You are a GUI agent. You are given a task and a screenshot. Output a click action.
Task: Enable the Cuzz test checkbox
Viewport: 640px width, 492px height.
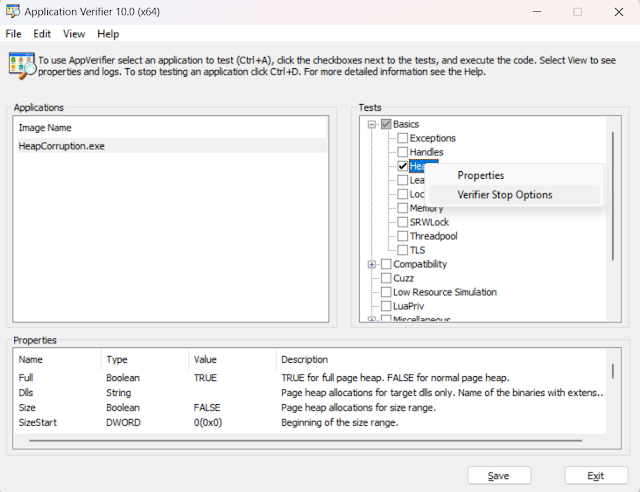386,278
